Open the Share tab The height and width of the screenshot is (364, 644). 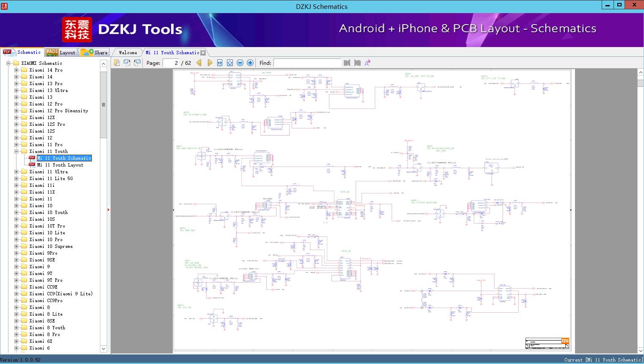pos(94,53)
